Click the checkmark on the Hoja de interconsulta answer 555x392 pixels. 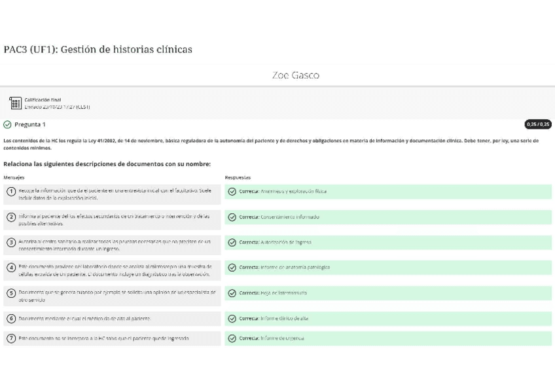point(232,293)
